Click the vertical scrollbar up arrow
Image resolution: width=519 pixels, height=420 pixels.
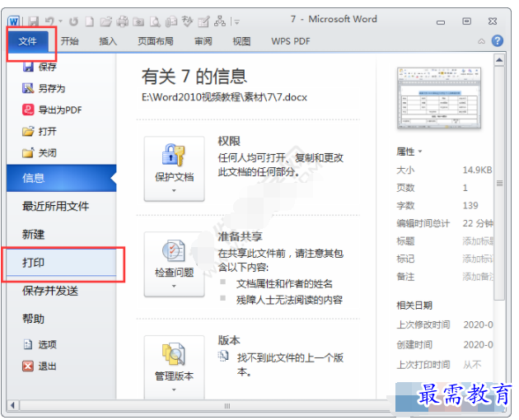tap(499, 60)
